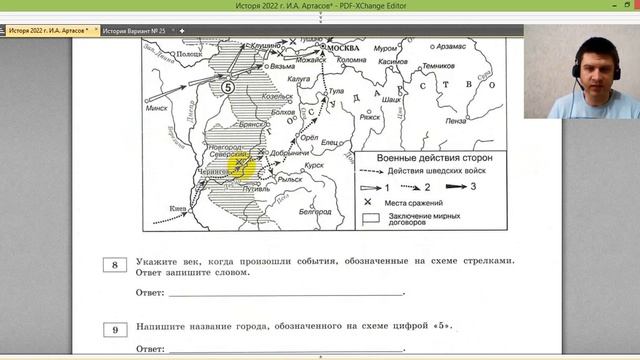
Task: Expand the collapsed toolbar grip at top center
Action: 320,17
